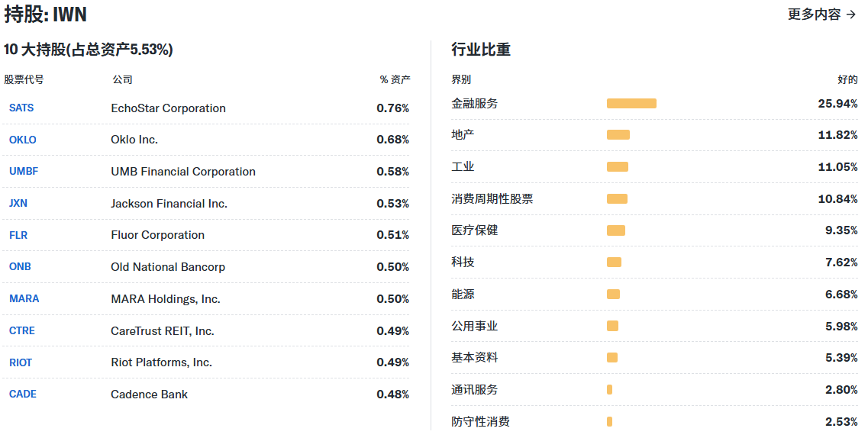The image size is (868, 438).
Task: Click the FLR ticker symbol
Action: click(x=18, y=235)
